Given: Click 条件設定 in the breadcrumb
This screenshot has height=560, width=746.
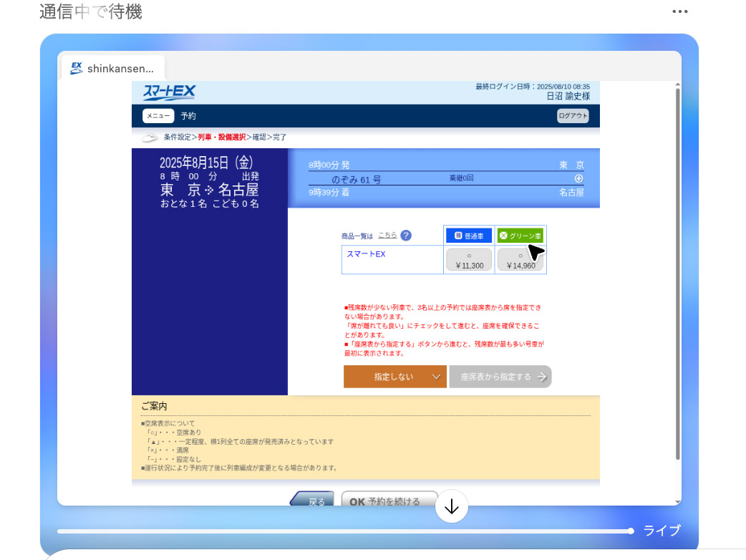Looking at the screenshot, I should (178, 137).
